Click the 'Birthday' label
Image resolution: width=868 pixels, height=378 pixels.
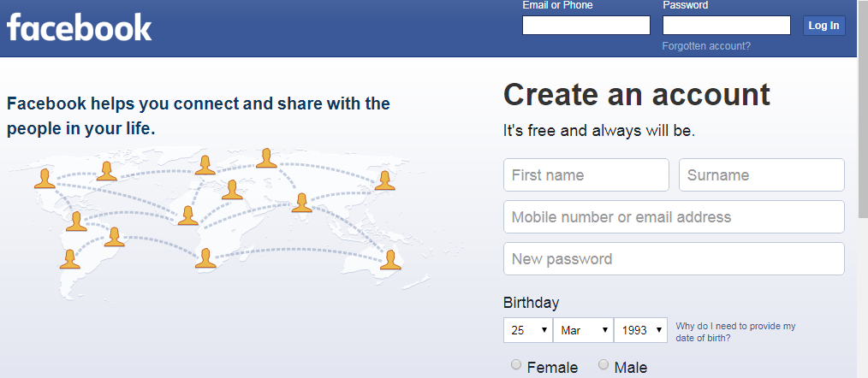(x=531, y=303)
